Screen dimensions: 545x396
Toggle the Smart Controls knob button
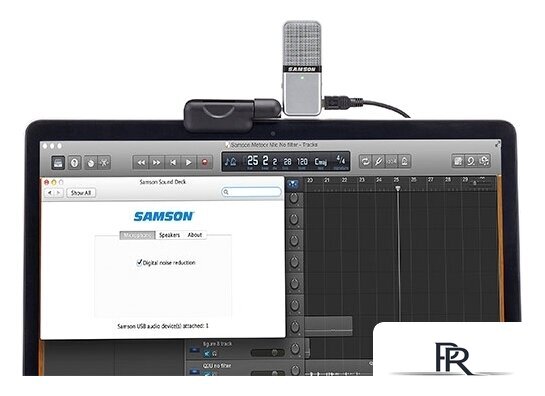tap(91, 162)
